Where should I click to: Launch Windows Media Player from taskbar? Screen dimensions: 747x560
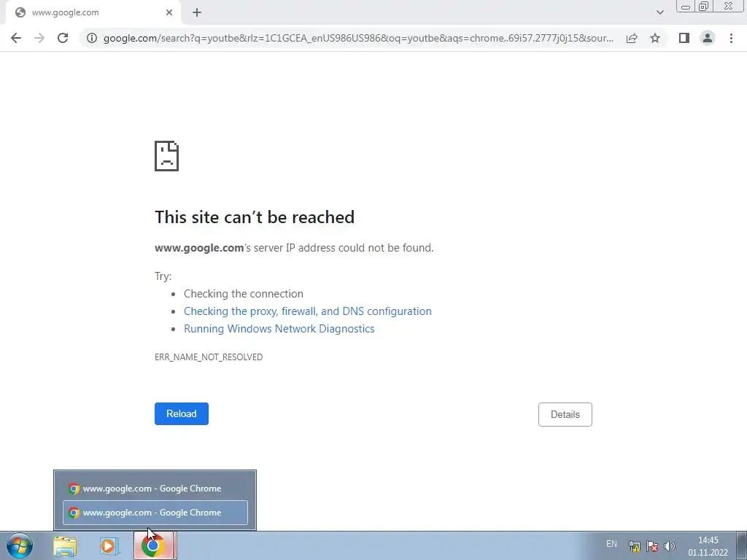point(109,546)
